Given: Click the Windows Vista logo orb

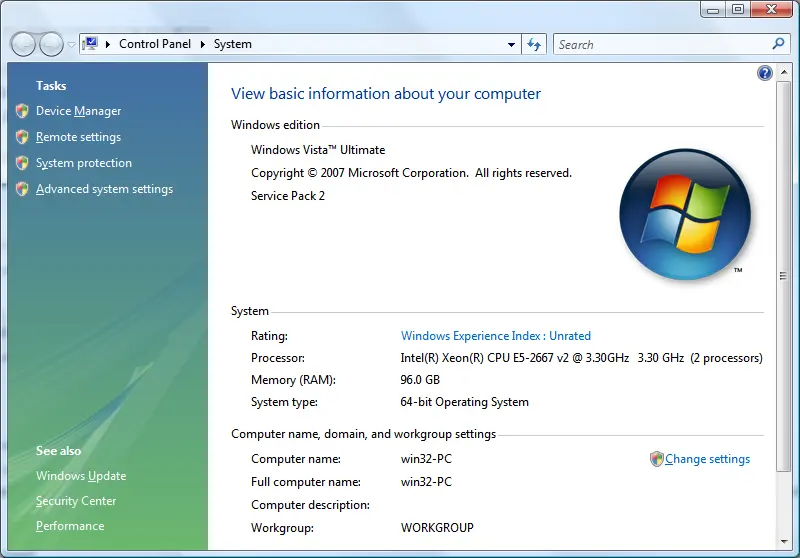Looking at the screenshot, I should point(685,214).
